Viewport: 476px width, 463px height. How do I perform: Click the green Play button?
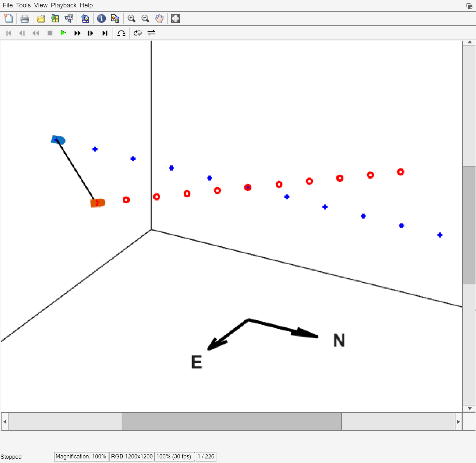[63, 33]
